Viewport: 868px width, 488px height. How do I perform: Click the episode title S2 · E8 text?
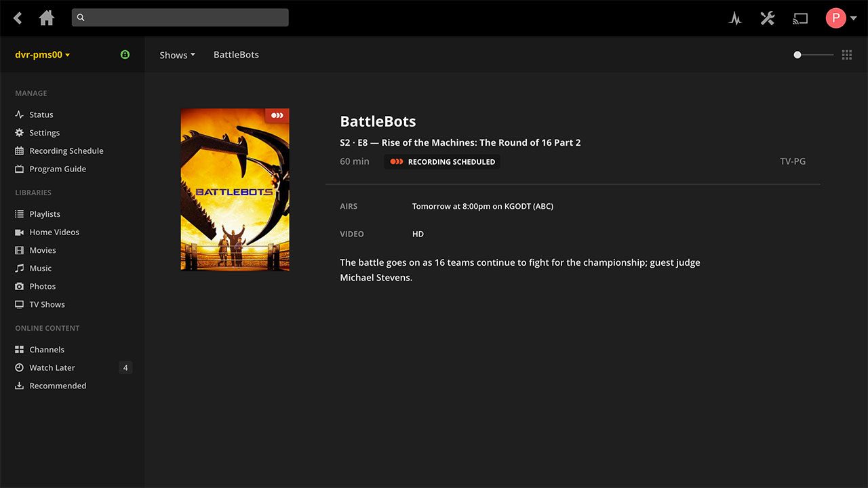point(460,143)
